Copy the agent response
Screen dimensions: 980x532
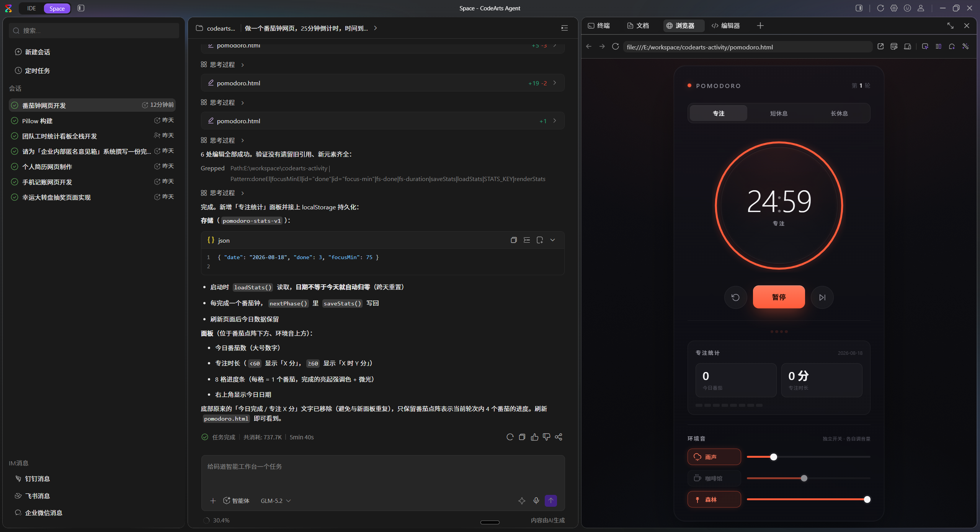point(522,437)
